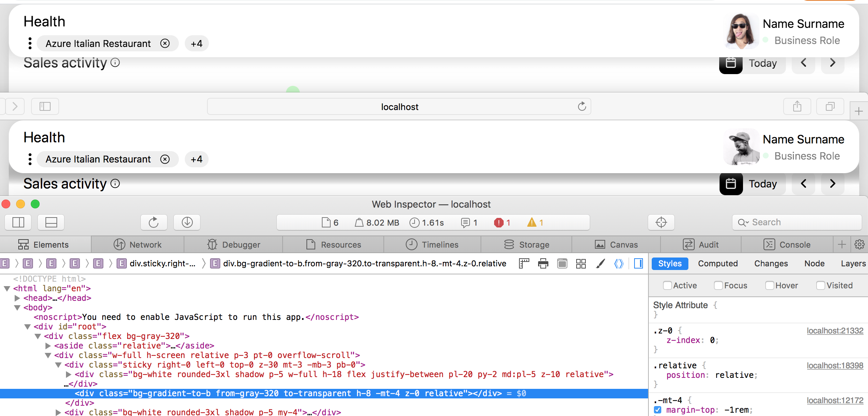The height and width of the screenshot is (416, 868).
Task: Expand the head element node
Action: tap(17, 298)
